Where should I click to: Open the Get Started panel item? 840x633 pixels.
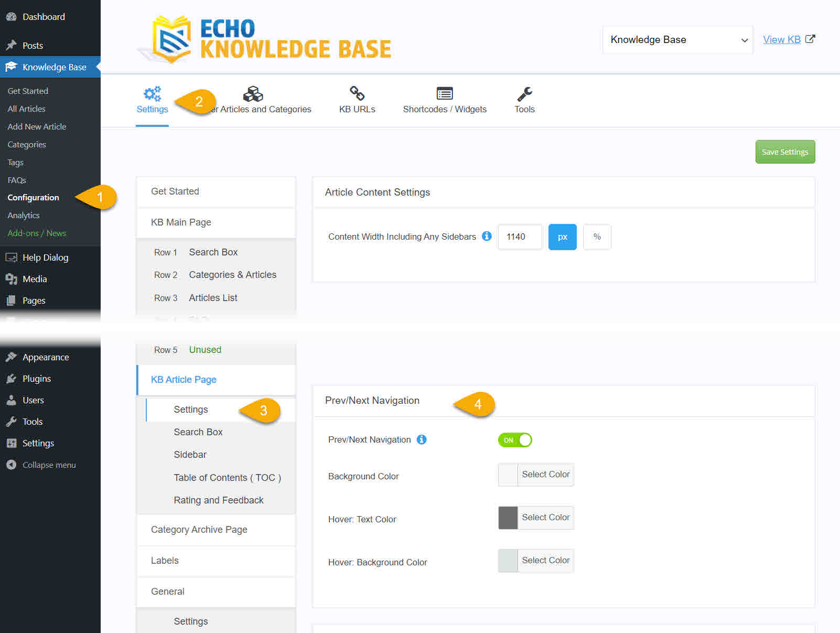click(216, 191)
